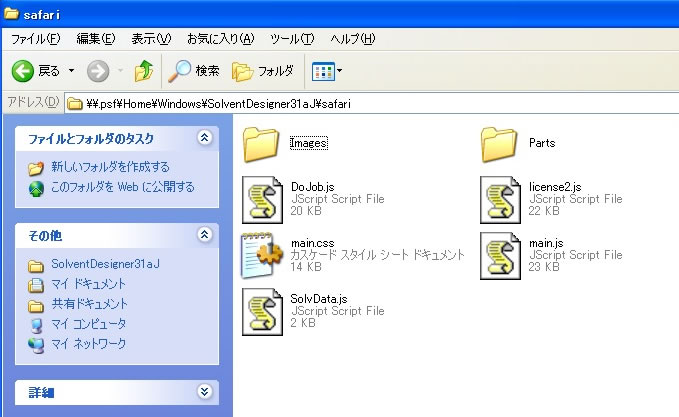Select the SolvData.js script file
Viewport: 679px width, 417px height.
[262, 310]
